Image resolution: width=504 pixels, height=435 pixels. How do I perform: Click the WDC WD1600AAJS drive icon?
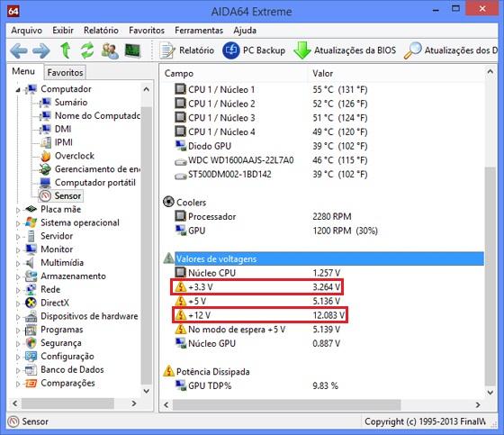point(181,161)
